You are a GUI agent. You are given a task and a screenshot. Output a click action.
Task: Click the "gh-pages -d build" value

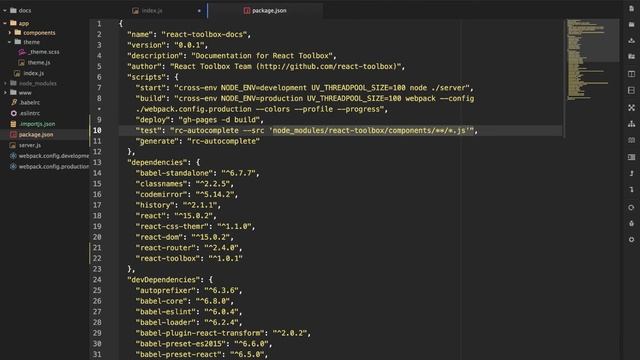click(x=219, y=120)
